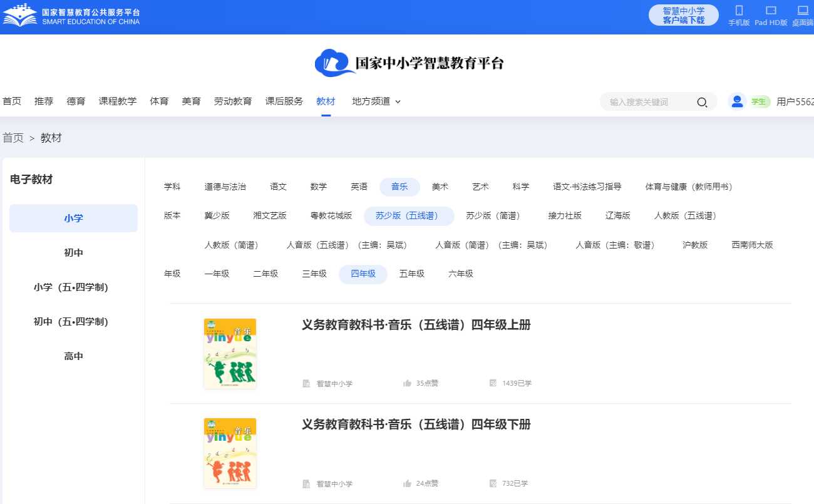Open the 四年级上册 textbook cover thumbnail
814x504 pixels.
[230, 354]
